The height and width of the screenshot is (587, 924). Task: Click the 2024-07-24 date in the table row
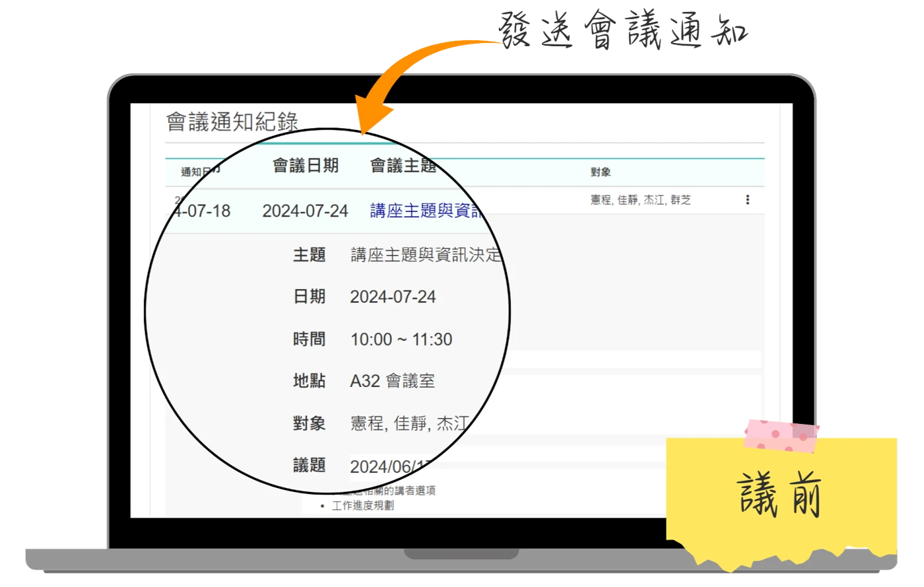coord(305,211)
